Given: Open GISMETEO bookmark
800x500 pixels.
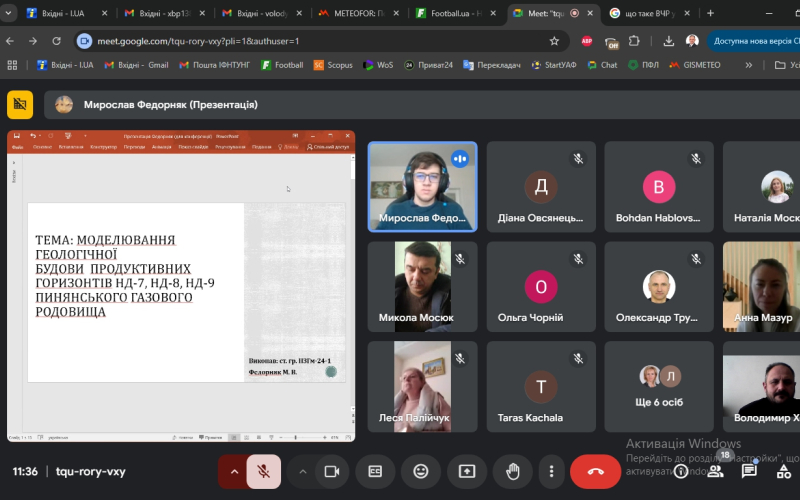Looking at the screenshot, I should 695,65.
